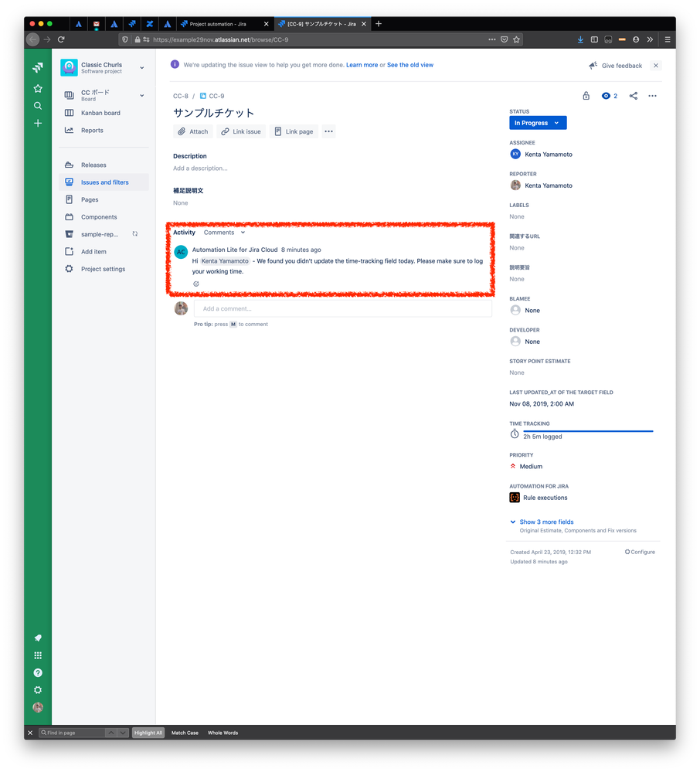Screen dimensions: 700x772
Task: Open Rule executions link
Action: click(x=545, y=498)
